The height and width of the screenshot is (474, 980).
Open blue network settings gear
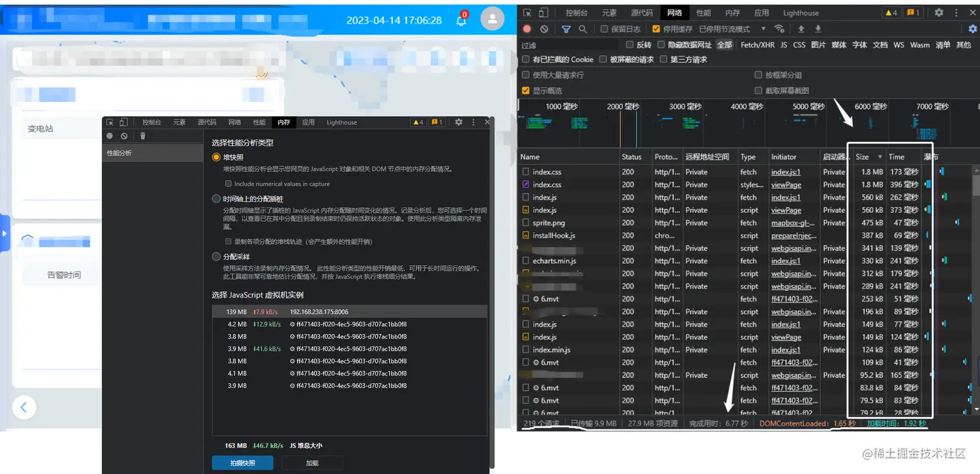pyautogui.click(x=972, y=29)
